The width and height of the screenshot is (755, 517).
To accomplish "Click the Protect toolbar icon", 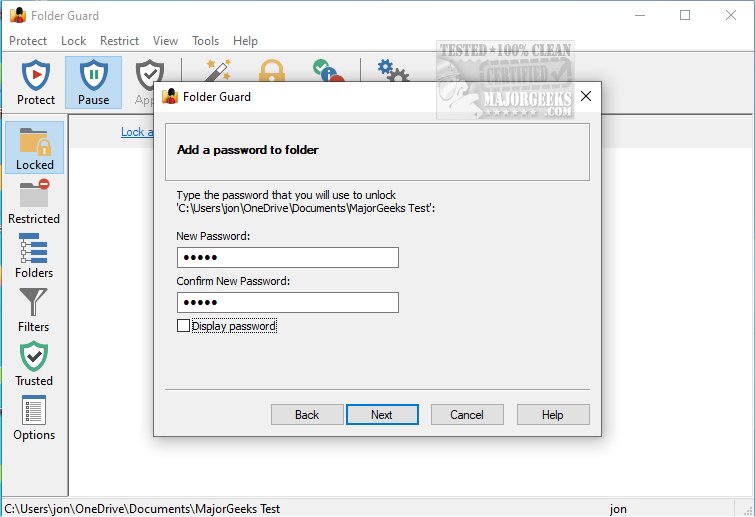I will [36, 82].
